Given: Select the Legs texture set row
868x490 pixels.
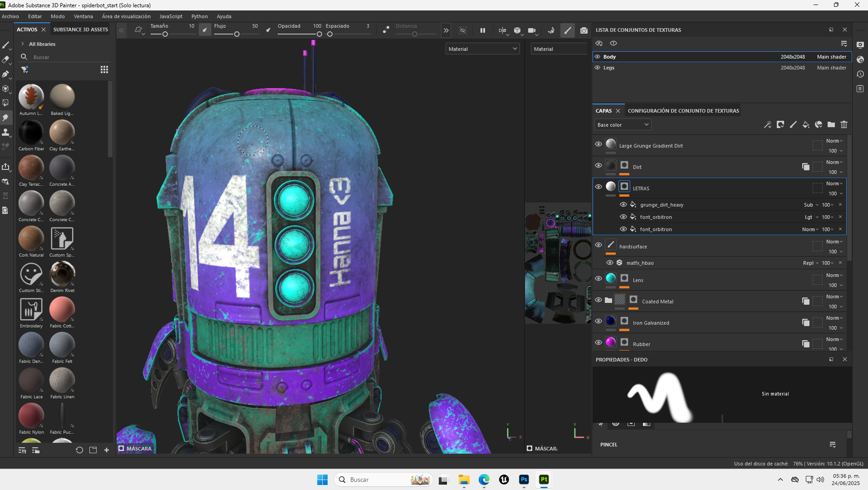Looking at the screenshot, I should coord(721,68).
